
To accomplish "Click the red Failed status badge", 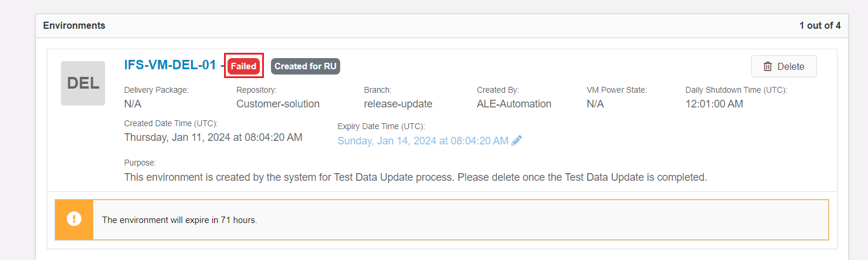I will tap(243, 66).
